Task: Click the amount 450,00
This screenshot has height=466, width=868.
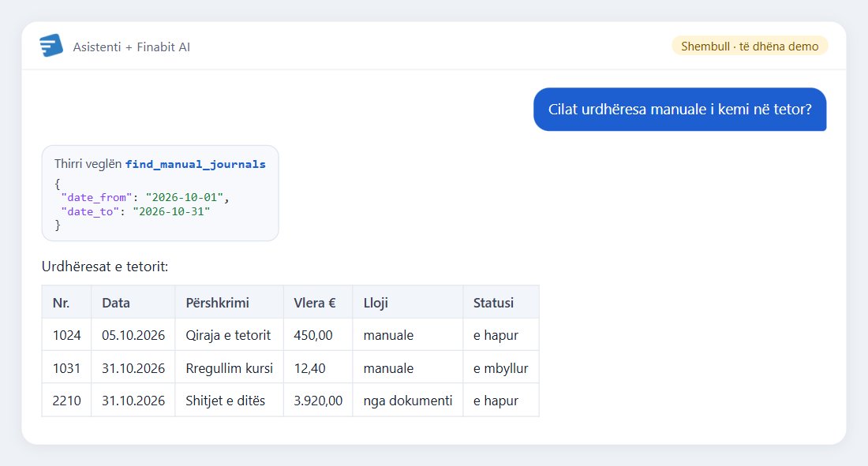Action: (x=313, y=335)
